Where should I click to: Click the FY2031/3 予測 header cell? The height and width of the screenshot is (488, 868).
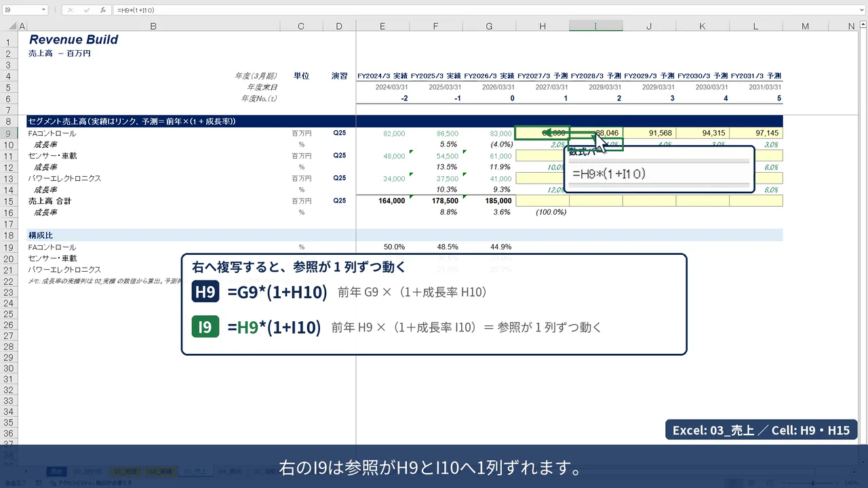coord(755,76)
